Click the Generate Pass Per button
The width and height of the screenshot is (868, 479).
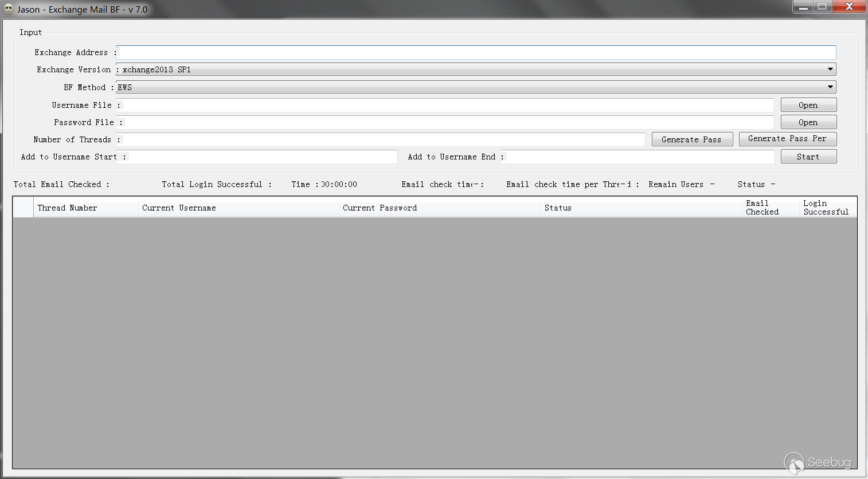[x=788, y=139]
